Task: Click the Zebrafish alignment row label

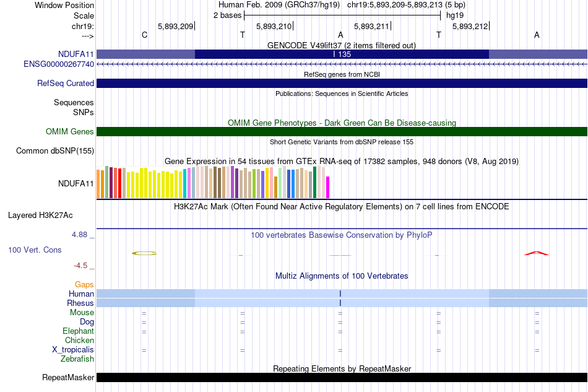Action: [77, 359]
